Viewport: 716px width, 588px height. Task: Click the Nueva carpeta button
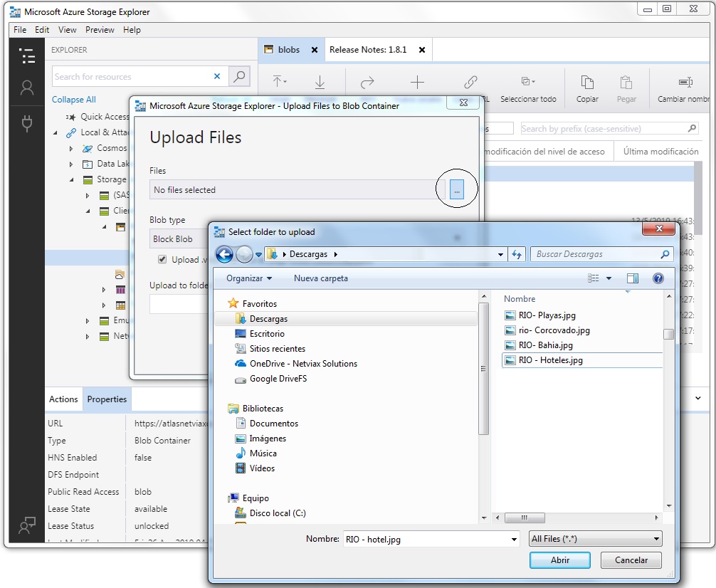320,278
